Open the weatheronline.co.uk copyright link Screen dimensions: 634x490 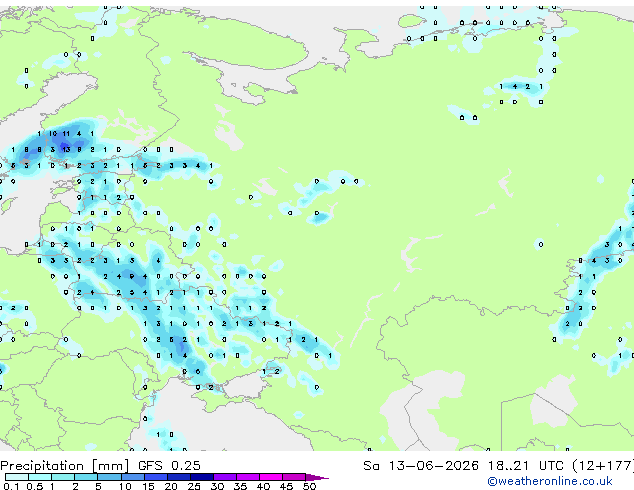[549, 481]
